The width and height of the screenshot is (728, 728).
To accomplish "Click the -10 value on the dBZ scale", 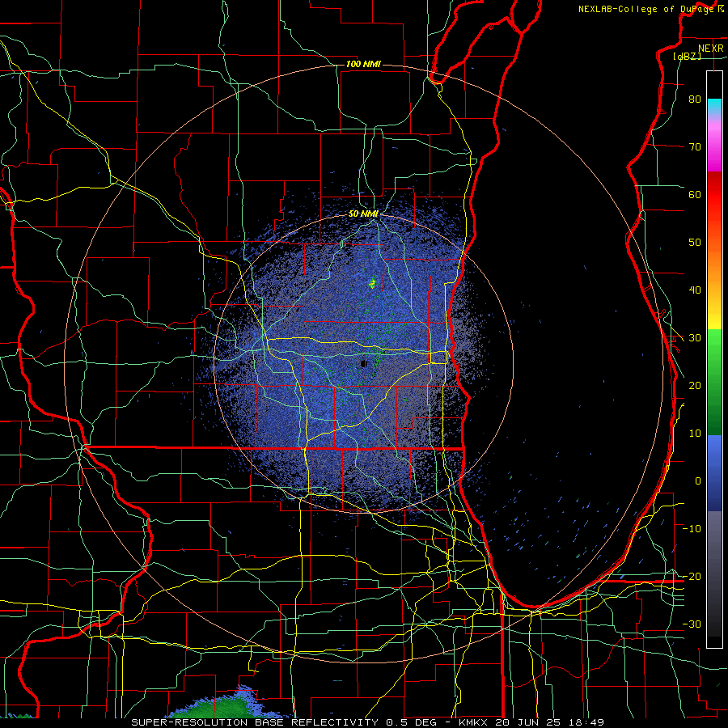I will [692, 529].
